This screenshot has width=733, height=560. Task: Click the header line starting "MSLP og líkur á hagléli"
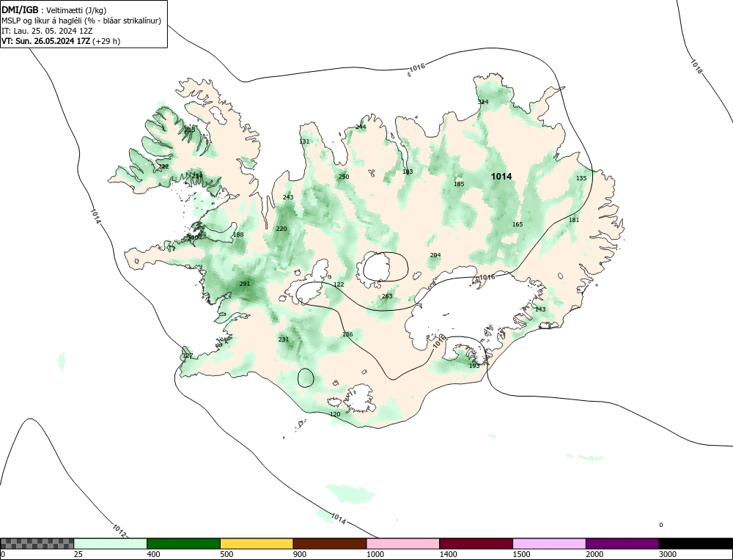81,21
